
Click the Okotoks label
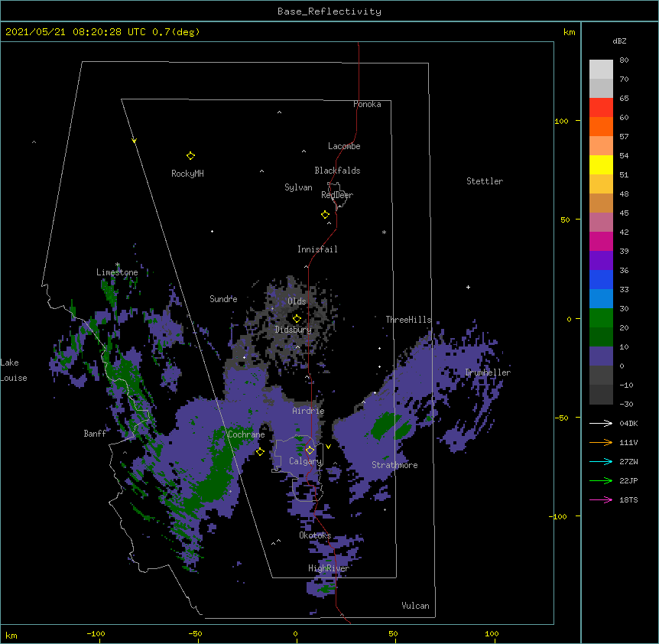pyautogui.click(x=315, y=535)
